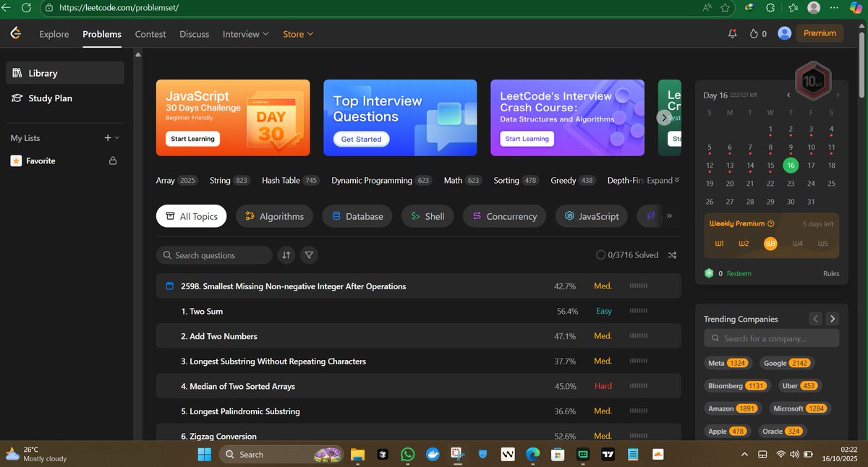Go to previous month in calendar
The width and height of the screenshot is (868, 467).
[788, 95]
